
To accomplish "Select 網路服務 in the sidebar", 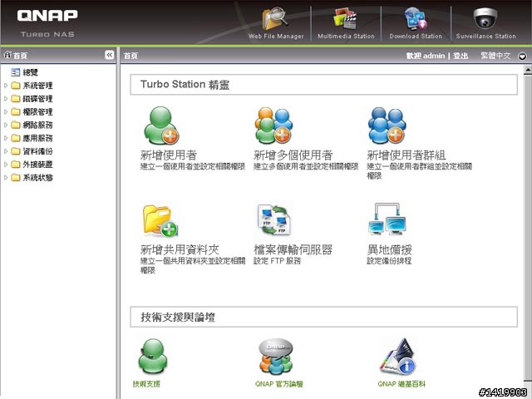I will tap(37, 125).
